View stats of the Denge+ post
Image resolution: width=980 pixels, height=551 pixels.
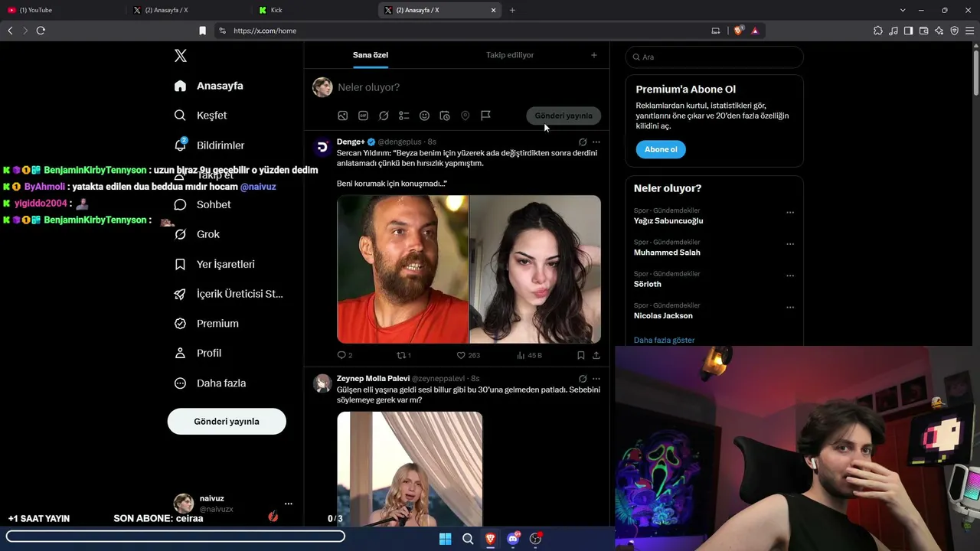[x=529, y=355]
